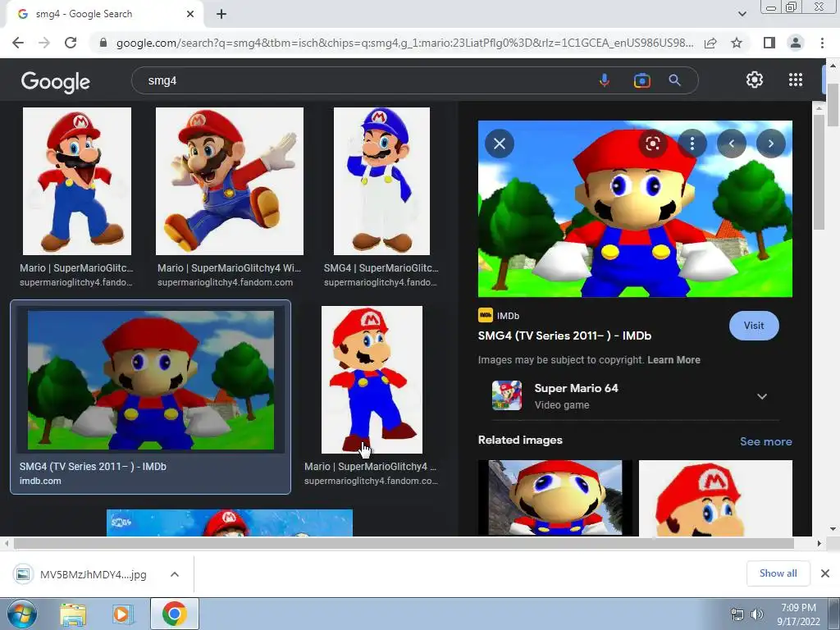Click the scroll-right arrow of the horizontal scrollbar

click(x=819, y=543)
